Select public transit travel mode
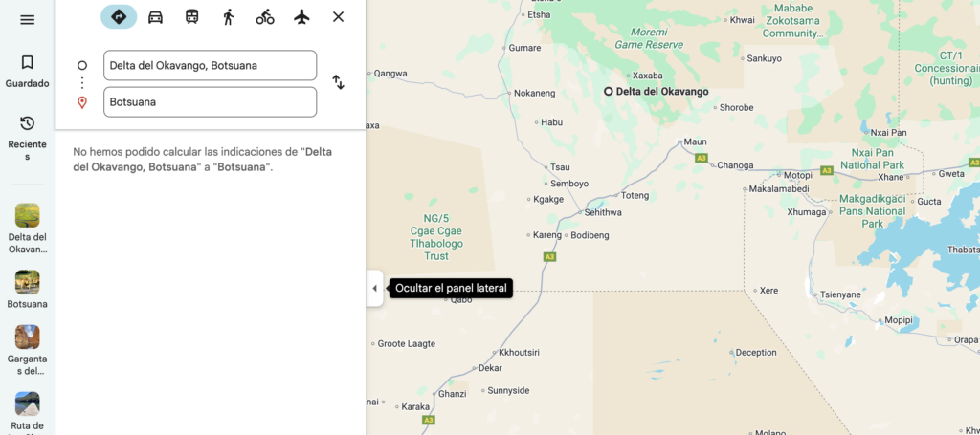Image resolution: width=980 pixels, height=435 pixels. coord(192,16)
